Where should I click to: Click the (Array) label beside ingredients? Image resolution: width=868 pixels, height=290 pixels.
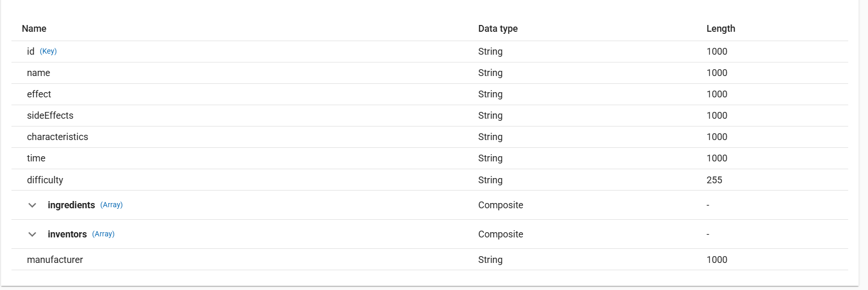111,205
